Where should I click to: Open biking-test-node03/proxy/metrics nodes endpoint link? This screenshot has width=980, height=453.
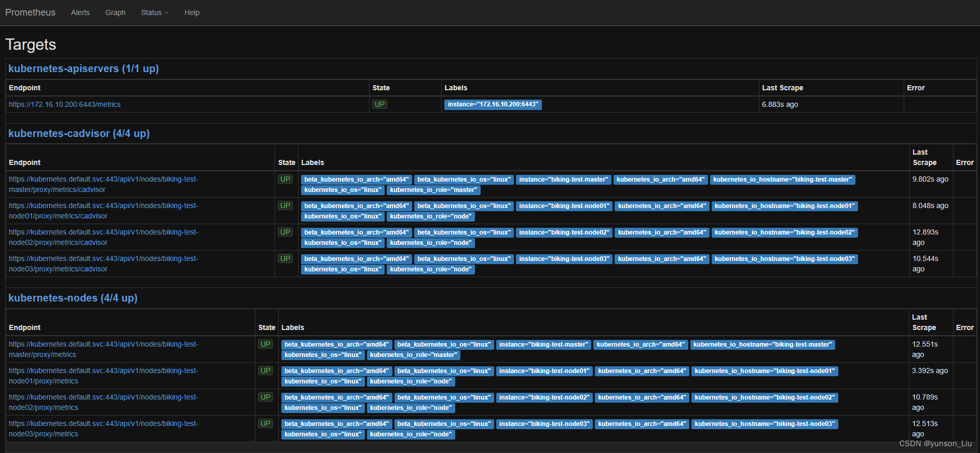click(103, 429)
